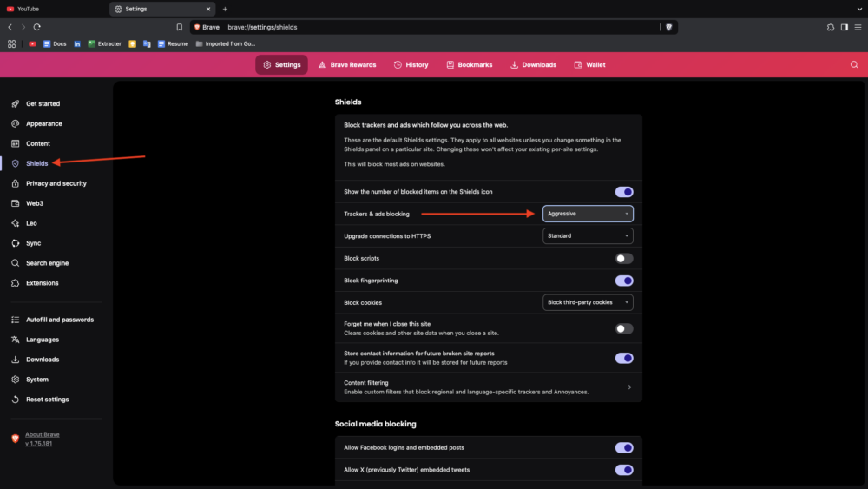Open the Brave hamburger main menu

click(858, 27)
